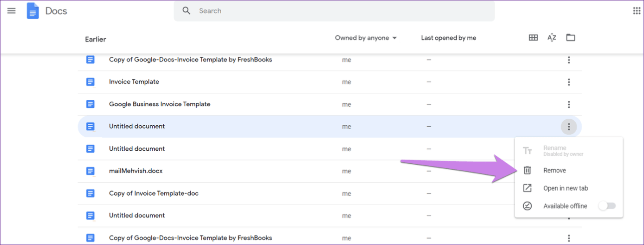This screenshot has width=644, height=245.
Task: Toggle the Available offline switch
Action: pyautogui.click(x=607, y=206)
